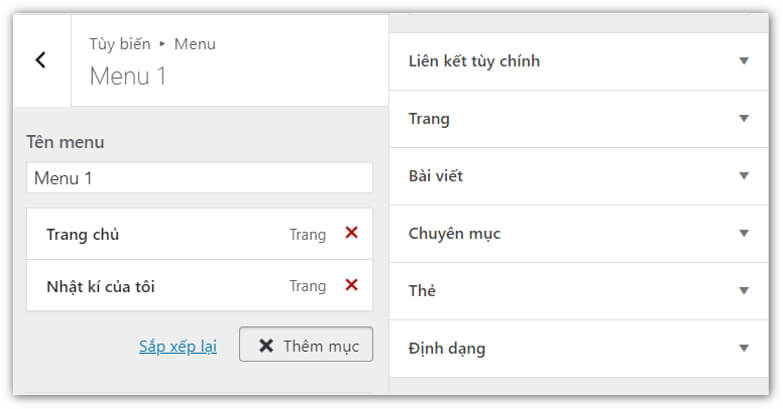Click the Thẻ section title
The width and height of the screenshot is (783, 409).
(x=422, y=290)
